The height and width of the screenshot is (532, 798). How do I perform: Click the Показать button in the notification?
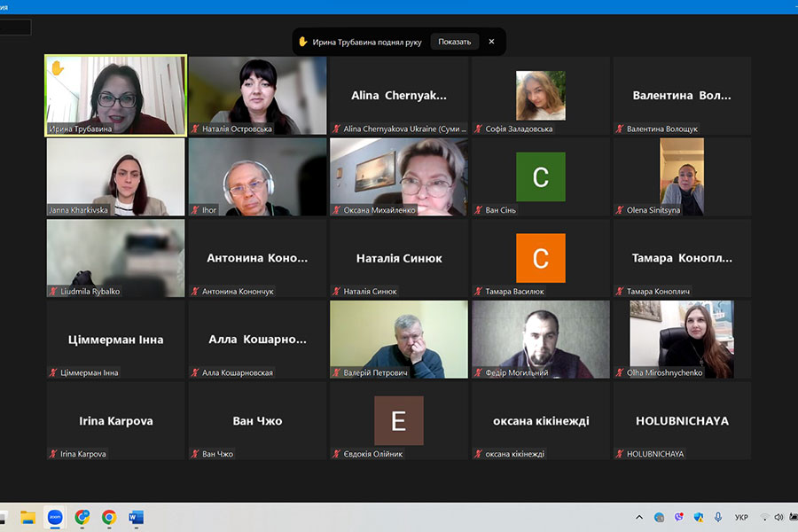click(455, 42)
